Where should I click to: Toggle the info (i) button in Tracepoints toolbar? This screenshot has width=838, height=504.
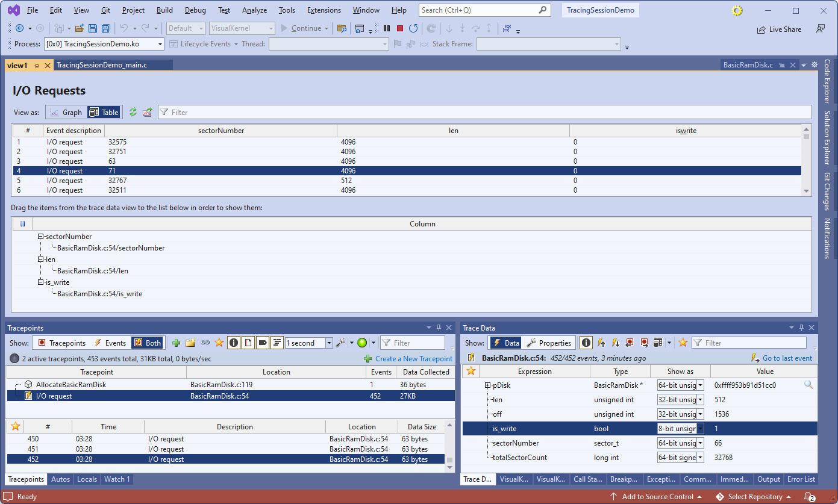point(234,343)
